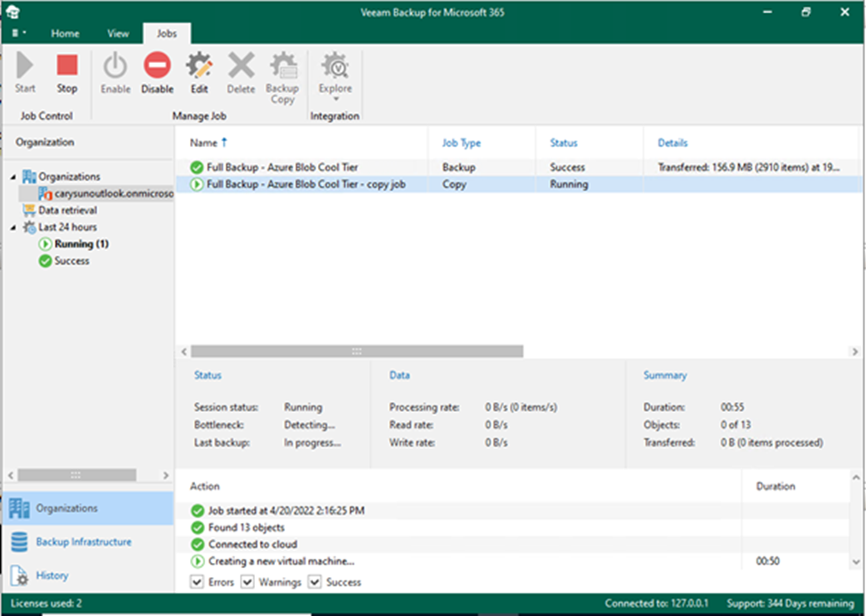This screenshot has width=866, height=616.
Task: Click the job list scroll left arrow
Action: (x=184, y=351)
